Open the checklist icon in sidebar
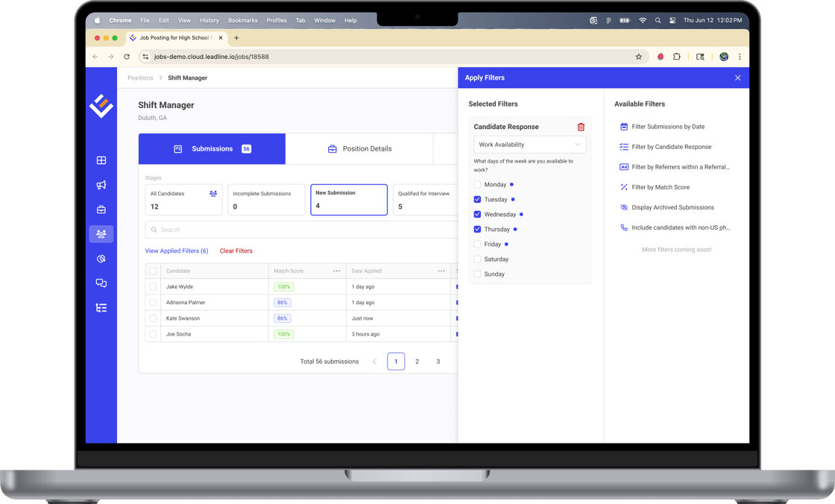 101,308
